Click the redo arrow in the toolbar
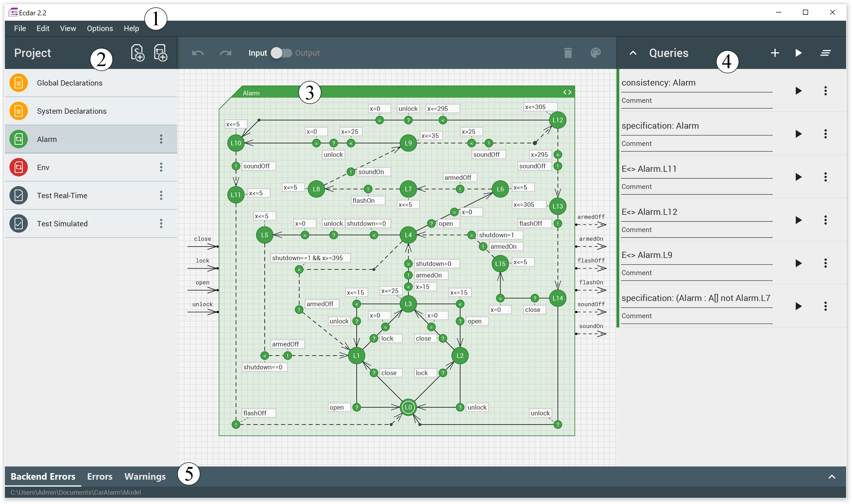This screenshot has width=852, height=504. pos(226,53)
